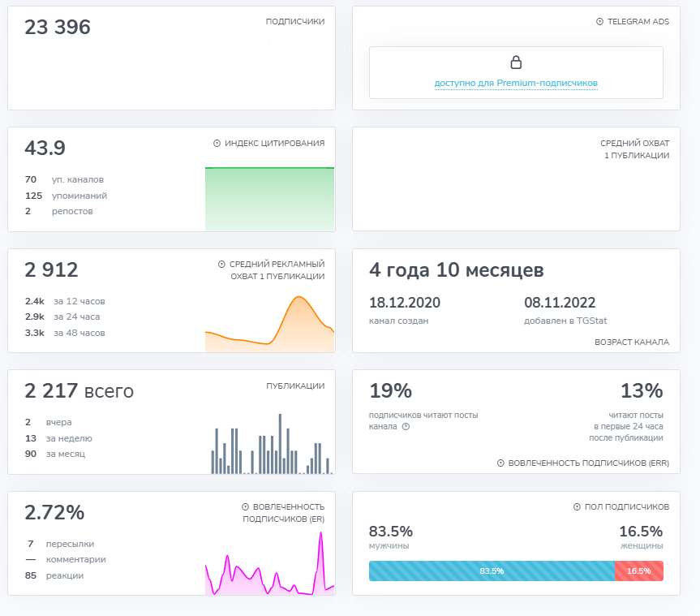
Task: Click the info icon next to TELEGRAM ADS
Action: [x=600, y=23]
